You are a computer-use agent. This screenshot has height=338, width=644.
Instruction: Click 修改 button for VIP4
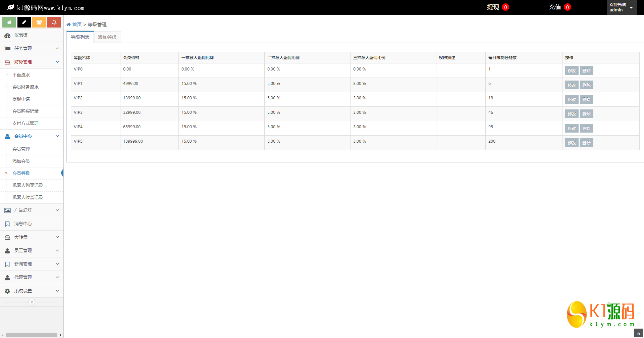click(572, 128)
